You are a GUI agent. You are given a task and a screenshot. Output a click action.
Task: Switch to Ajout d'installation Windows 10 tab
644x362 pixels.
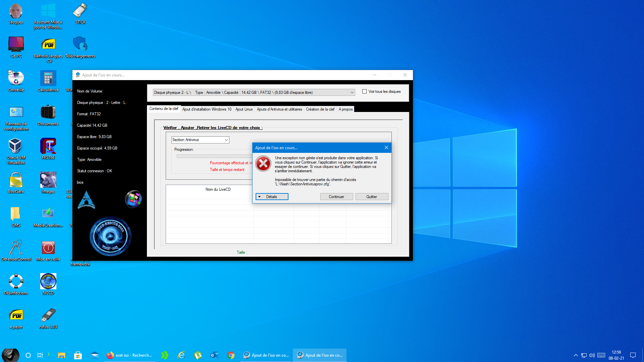(207, 109)
